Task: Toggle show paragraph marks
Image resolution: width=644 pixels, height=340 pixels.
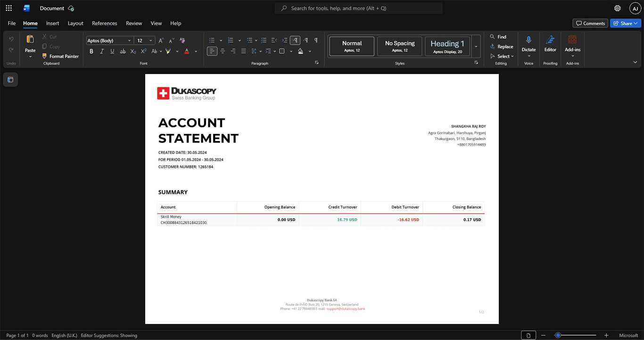Action: pos(316,41)
